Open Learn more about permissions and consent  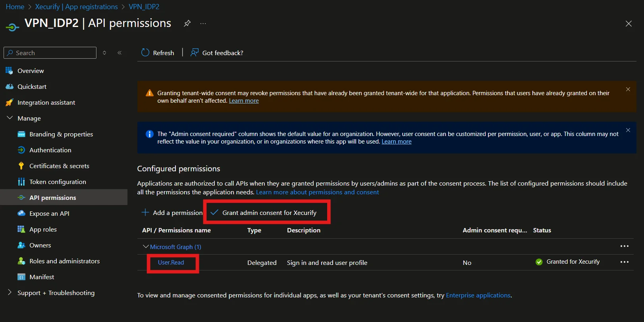(x=318, y=192)
